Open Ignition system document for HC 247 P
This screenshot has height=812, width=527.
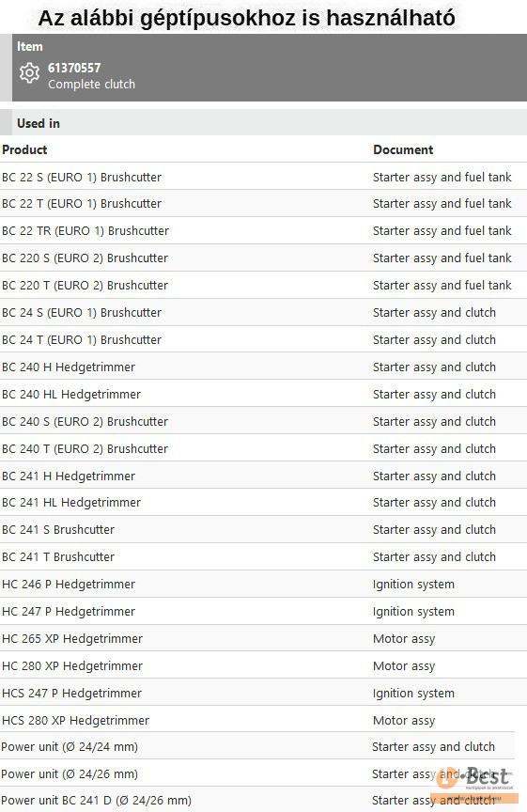[x=413, y=612]
